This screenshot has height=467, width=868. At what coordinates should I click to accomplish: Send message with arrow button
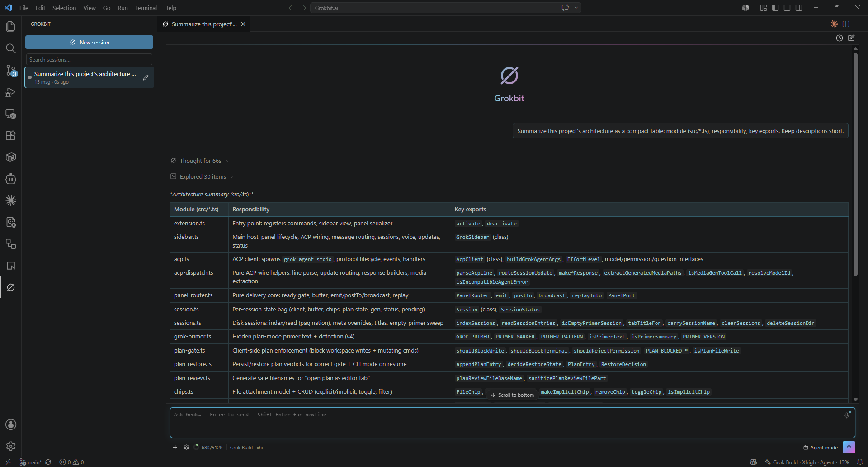coord(849,447)
